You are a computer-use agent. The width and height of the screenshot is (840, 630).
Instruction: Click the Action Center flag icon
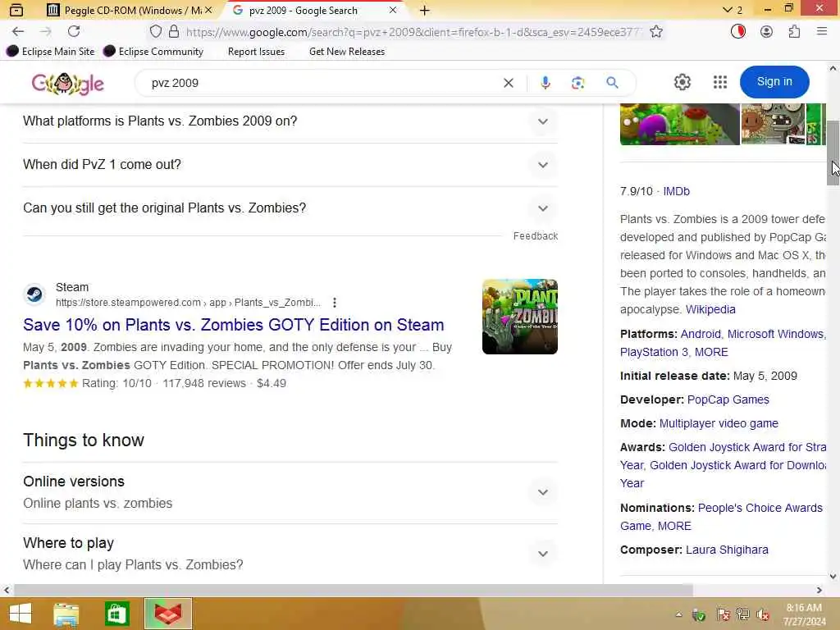coord(723,614)
